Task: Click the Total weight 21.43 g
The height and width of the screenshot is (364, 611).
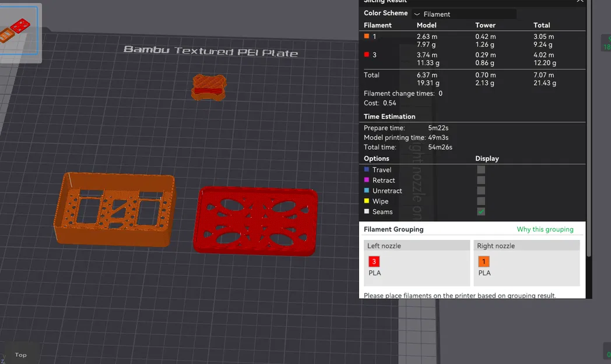Action: 545,83
